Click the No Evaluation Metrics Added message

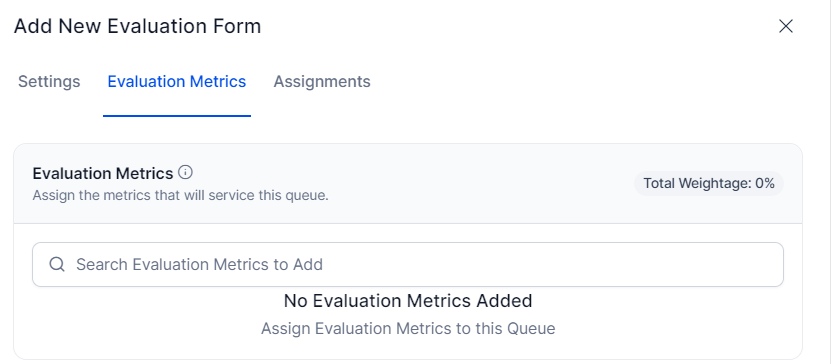pyautogui.click(x=408, y=301)
